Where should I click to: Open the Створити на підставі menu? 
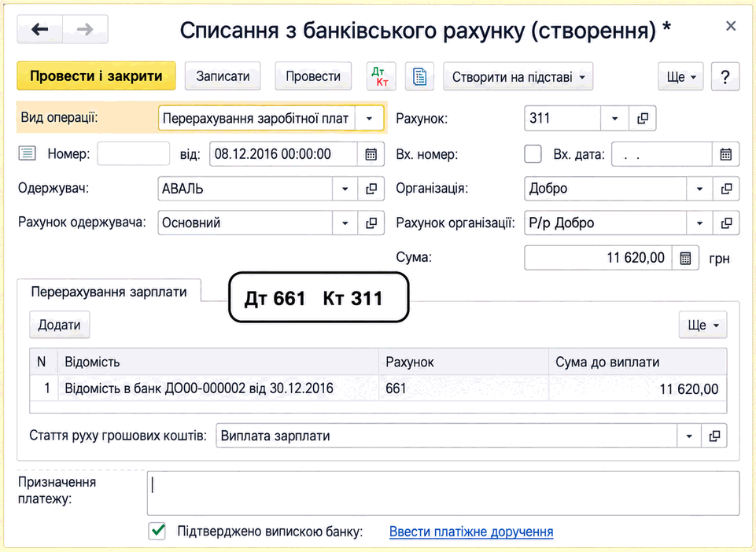pos(518,76)
